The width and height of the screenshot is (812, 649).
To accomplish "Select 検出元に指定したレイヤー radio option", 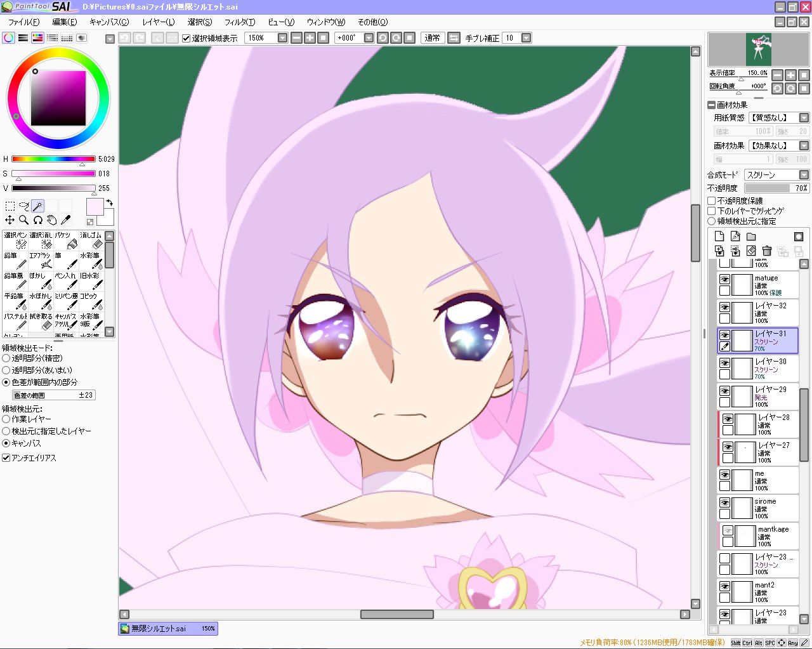I will (6, 431).
